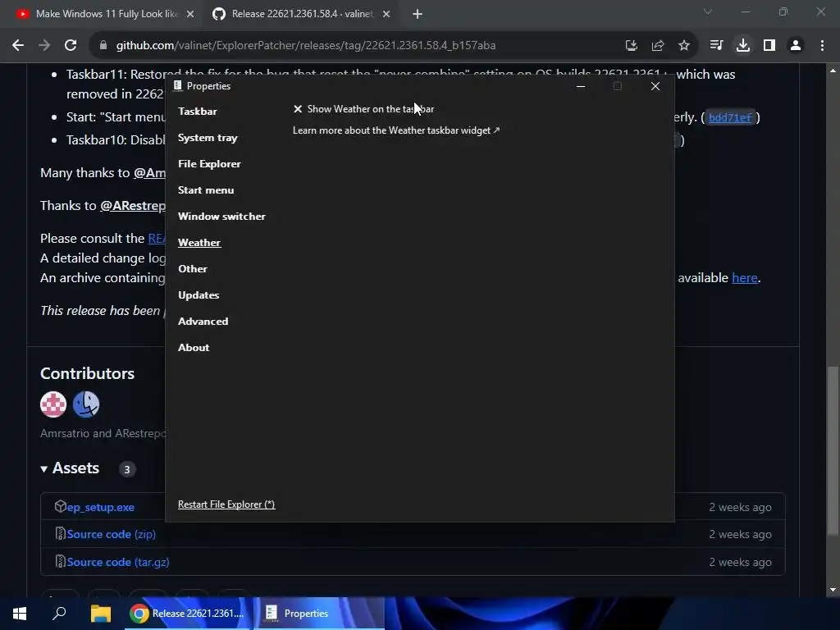Click Assets count badge 3
The height and width of the screenshot is (630, 840).
coord(127,470)
